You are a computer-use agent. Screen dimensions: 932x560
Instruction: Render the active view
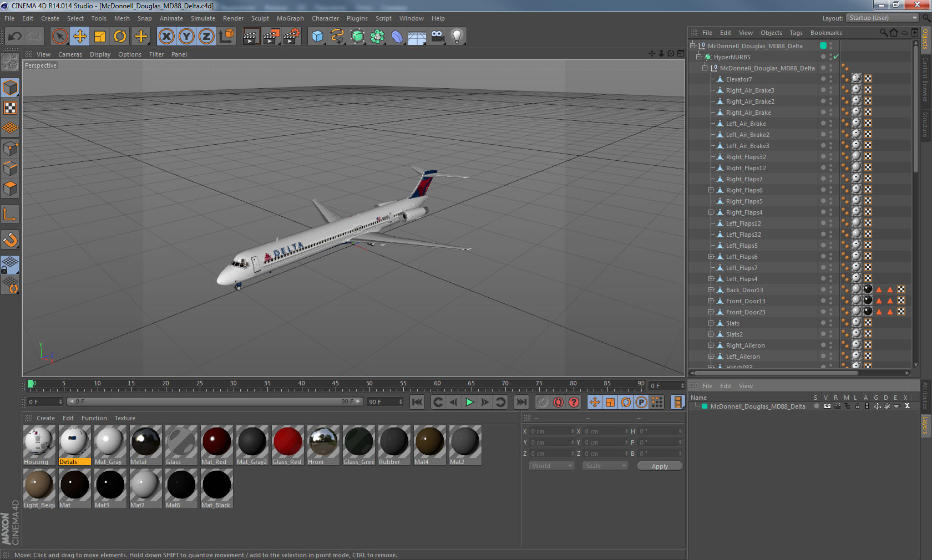251,37
